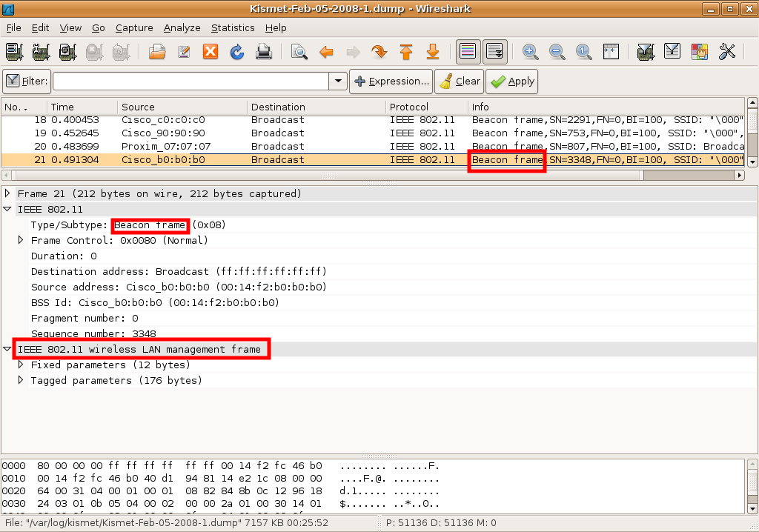Open the filter history dropdown arrow
759x532 pixels.
338,81
